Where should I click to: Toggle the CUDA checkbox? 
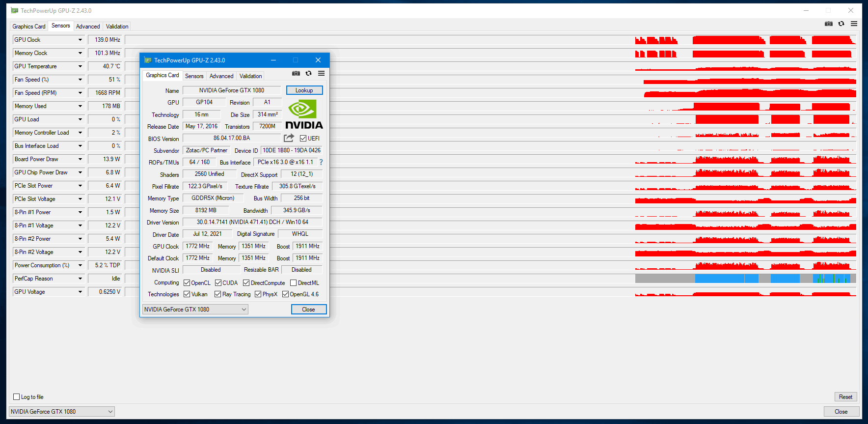(x=218, y=283)
